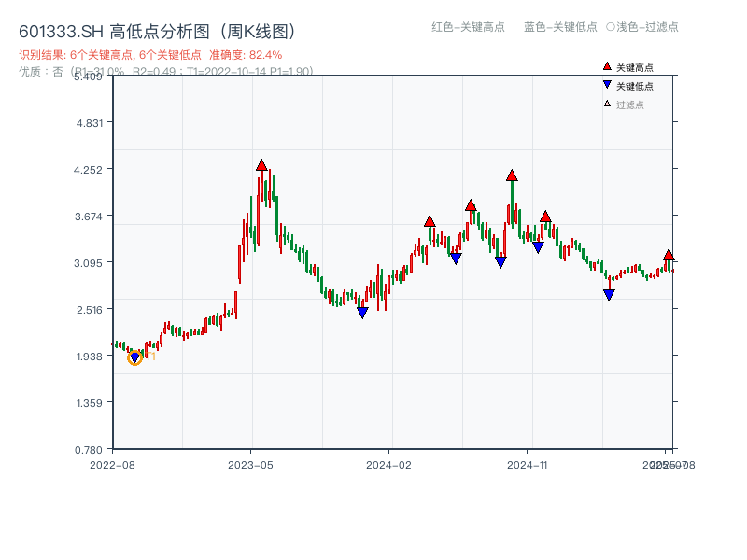Viewport: 747px width, 560px height.
Task: Select the lowest blue marker in 2025
Action: [x=609, y=294]
